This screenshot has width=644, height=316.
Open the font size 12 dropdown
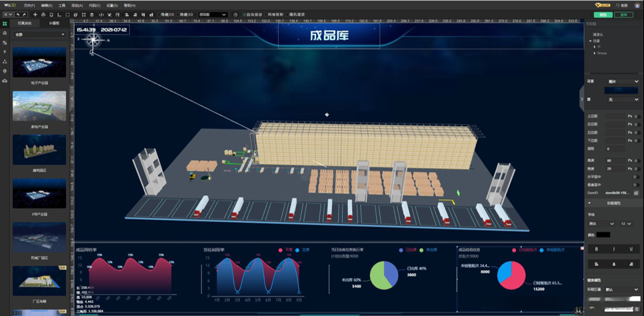tap(627, 223)
